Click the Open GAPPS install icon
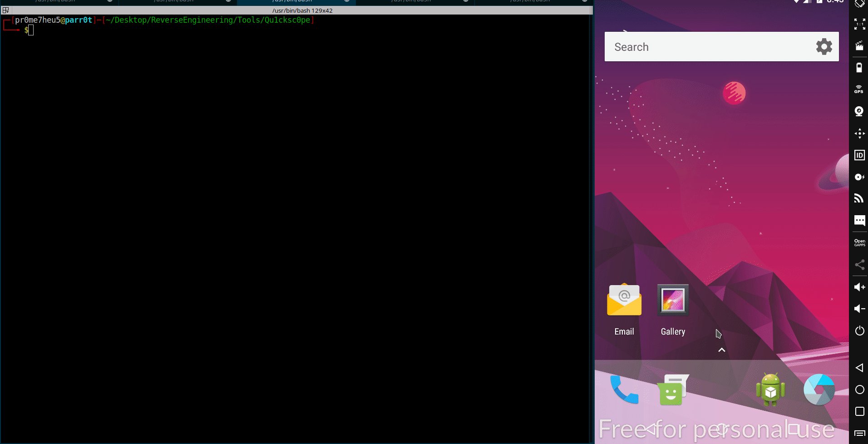 [859, 243]
